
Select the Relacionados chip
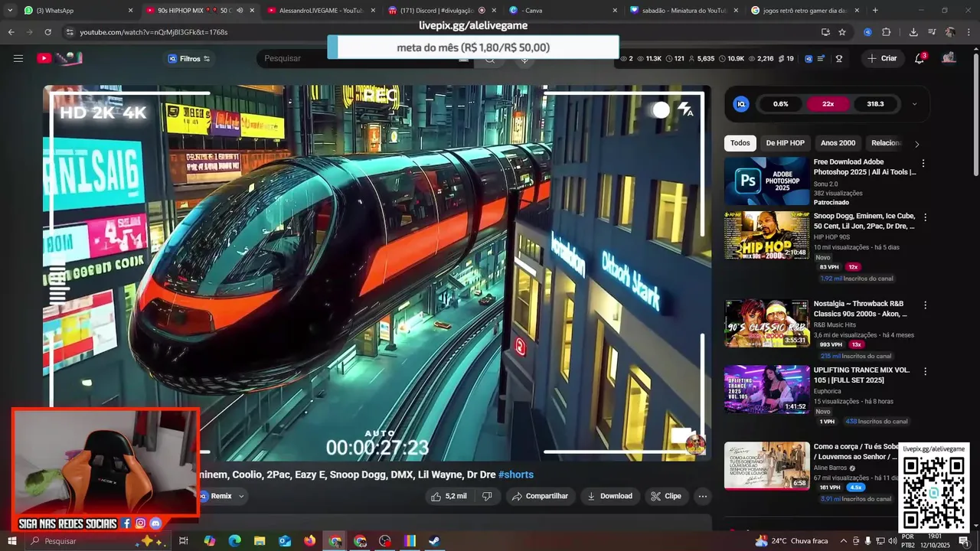886,143
